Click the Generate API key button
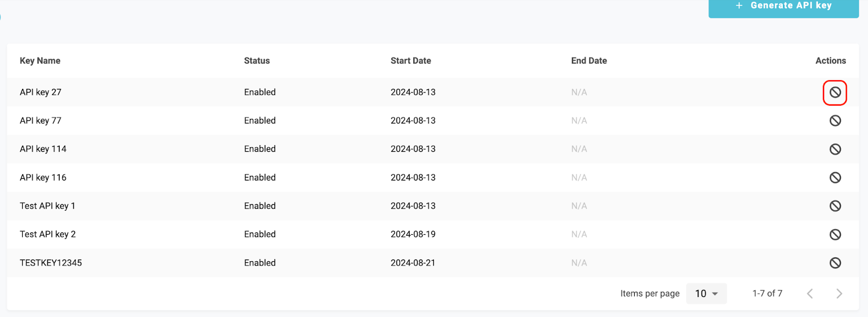This screenshot has height=317, width=868. coord(783,6)
